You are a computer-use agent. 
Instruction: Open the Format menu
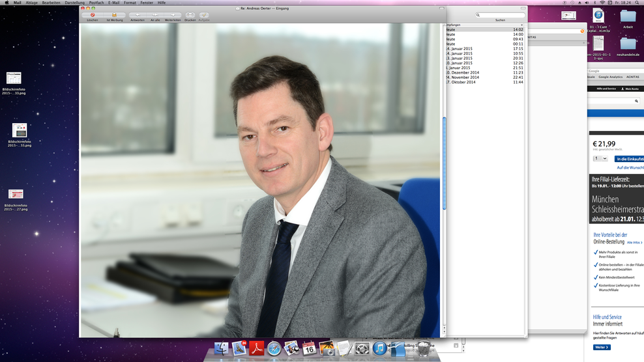click(130, 3)
